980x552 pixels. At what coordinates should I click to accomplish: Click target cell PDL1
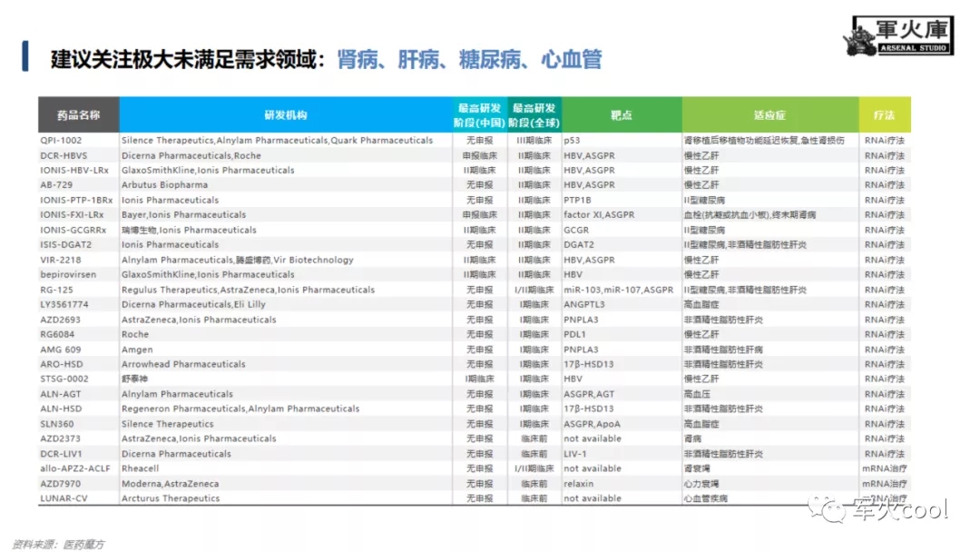(574, 334)
